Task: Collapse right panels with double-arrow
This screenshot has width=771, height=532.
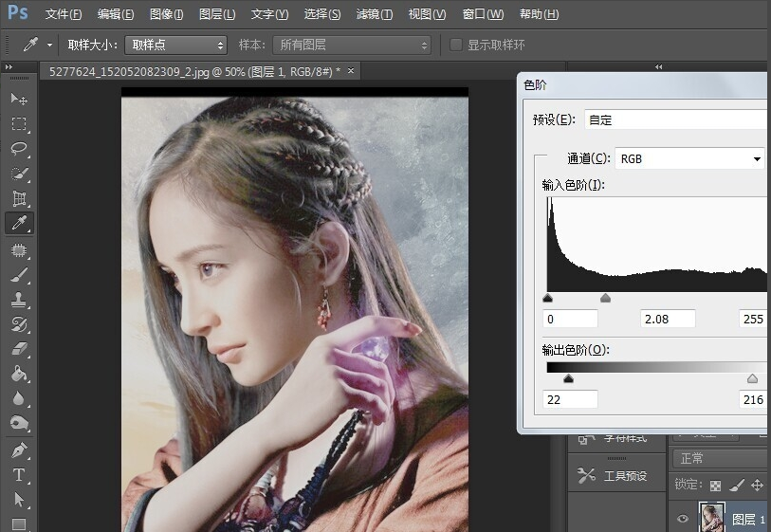Action: point(658,67)
